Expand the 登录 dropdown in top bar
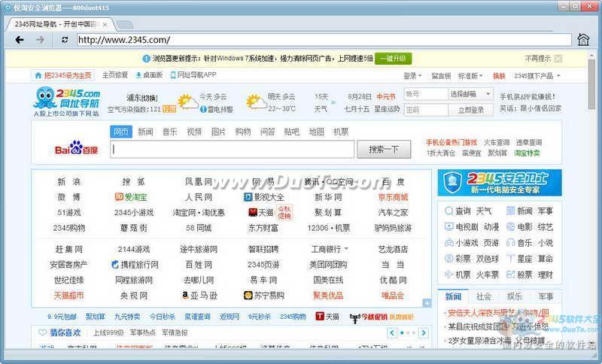Image resolution: width=602 pixels, height=364 pixels. (412, 75)
